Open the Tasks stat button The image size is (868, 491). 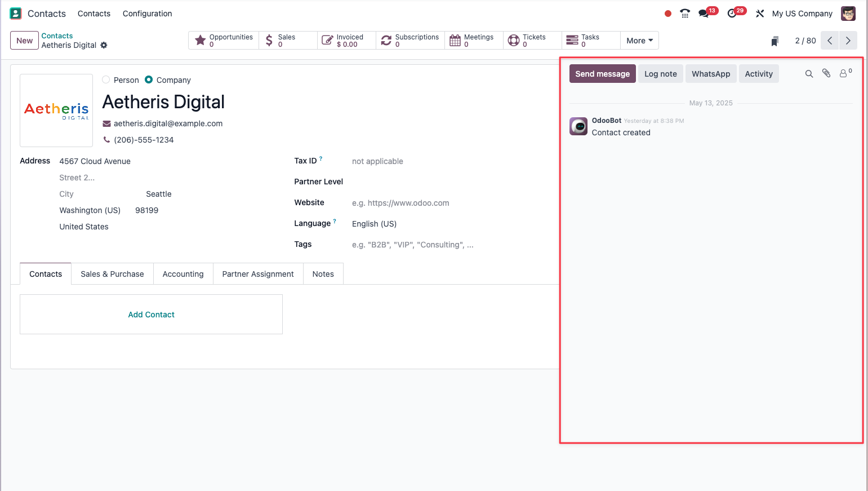pos(591,41)
